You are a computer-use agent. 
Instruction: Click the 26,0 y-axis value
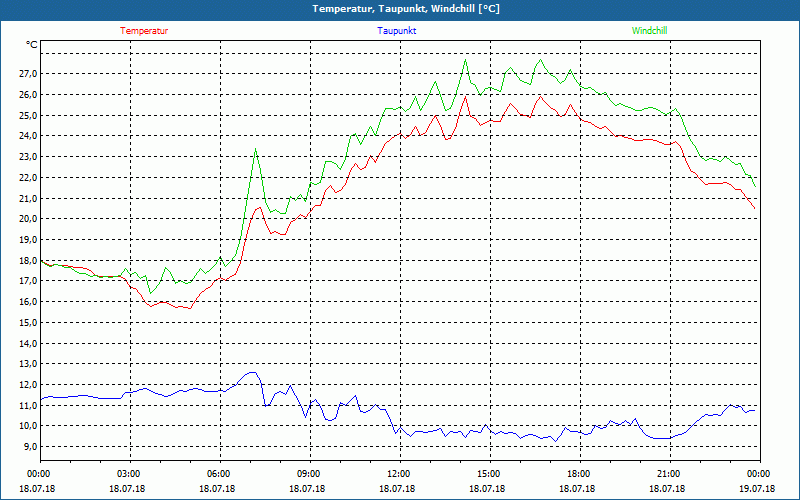29,95
